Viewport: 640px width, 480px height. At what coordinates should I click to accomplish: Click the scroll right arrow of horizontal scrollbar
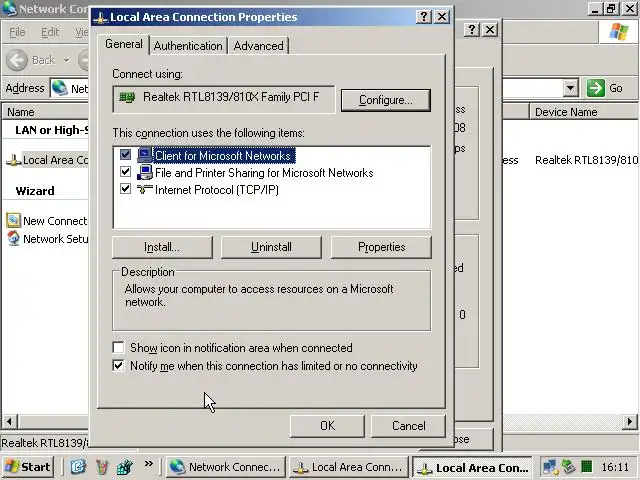[630, 421]
